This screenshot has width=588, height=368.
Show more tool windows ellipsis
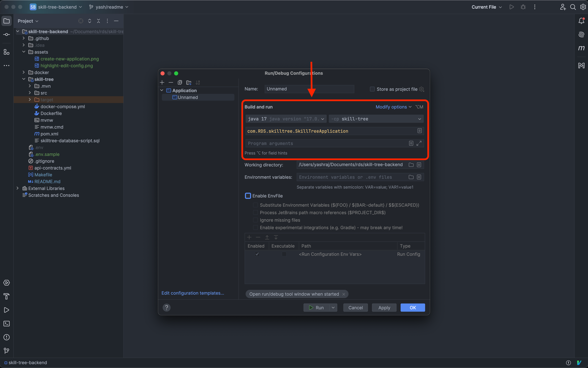tap(6, 65)
